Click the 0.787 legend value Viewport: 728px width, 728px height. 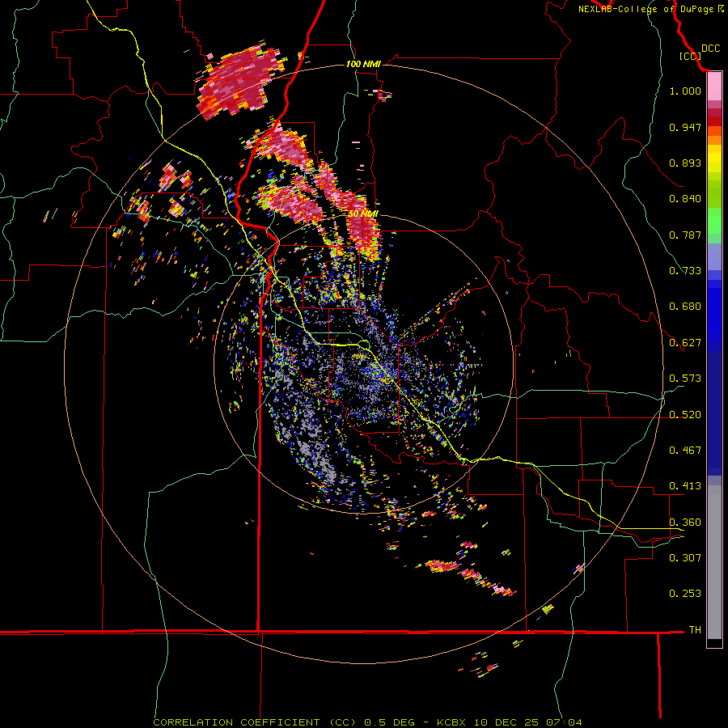click(x=685, y=235)
